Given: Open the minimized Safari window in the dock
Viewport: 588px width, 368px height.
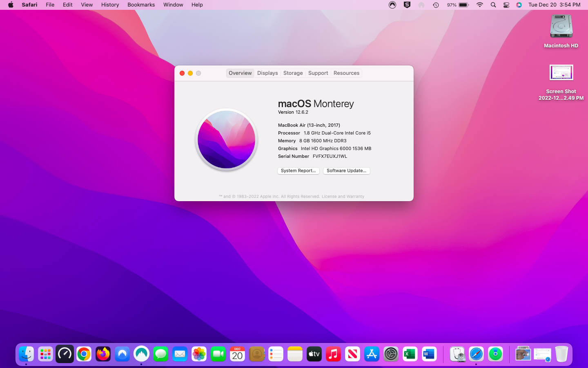Looking at the screenshot, I should pyautogui.click(x=542, y=354).
